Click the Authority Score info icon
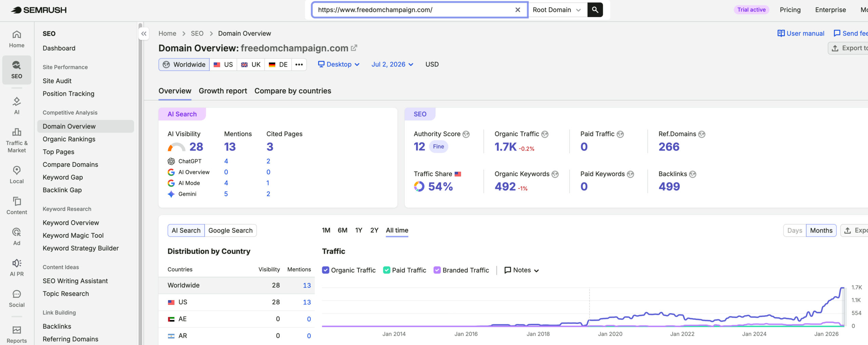 466,134
